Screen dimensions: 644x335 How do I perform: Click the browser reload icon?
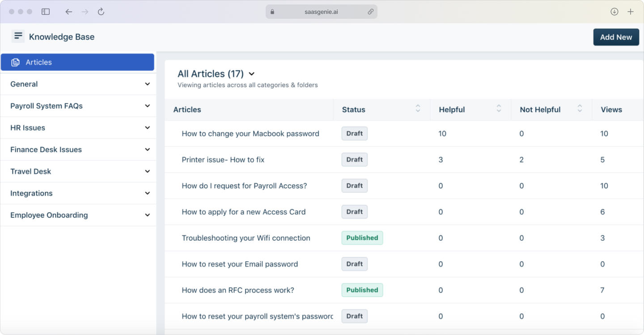pyautogui.click(x=101, y=12)
